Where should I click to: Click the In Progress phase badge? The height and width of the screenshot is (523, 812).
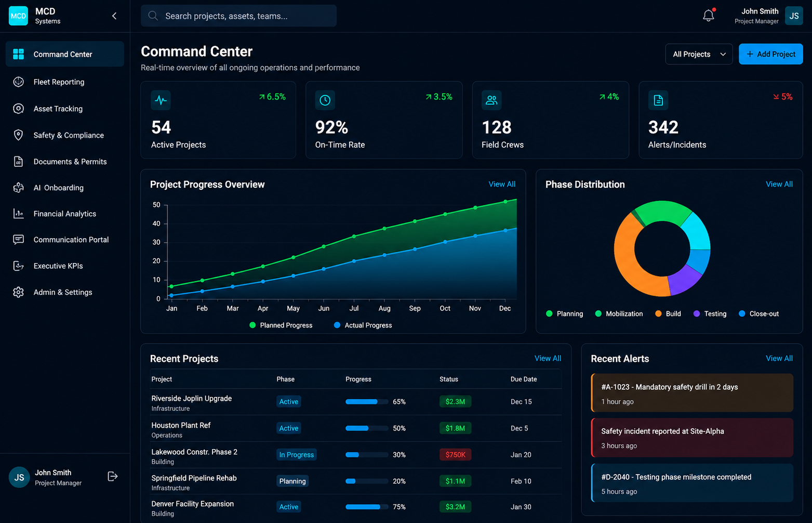click(297, 455)
